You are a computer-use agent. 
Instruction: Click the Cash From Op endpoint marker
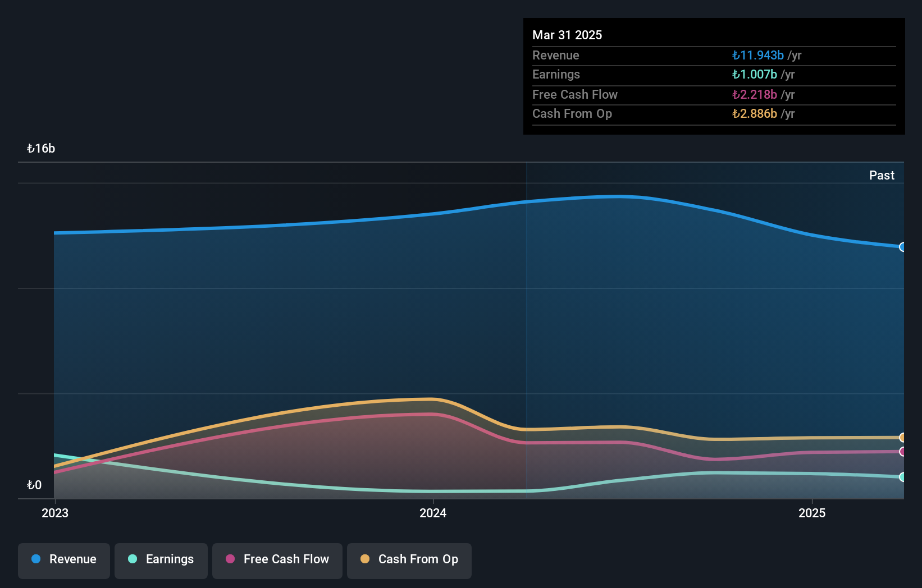pyautogui.click(x=903, y=438)
